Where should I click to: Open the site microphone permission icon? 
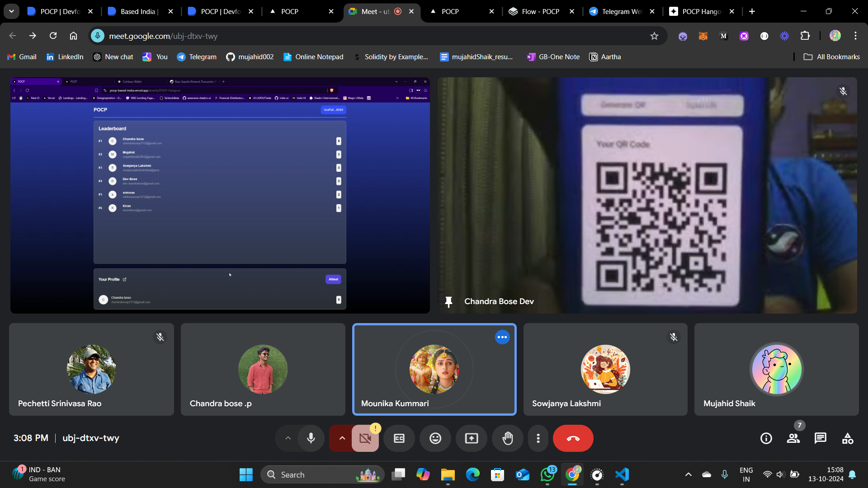(x=98, y=36)
